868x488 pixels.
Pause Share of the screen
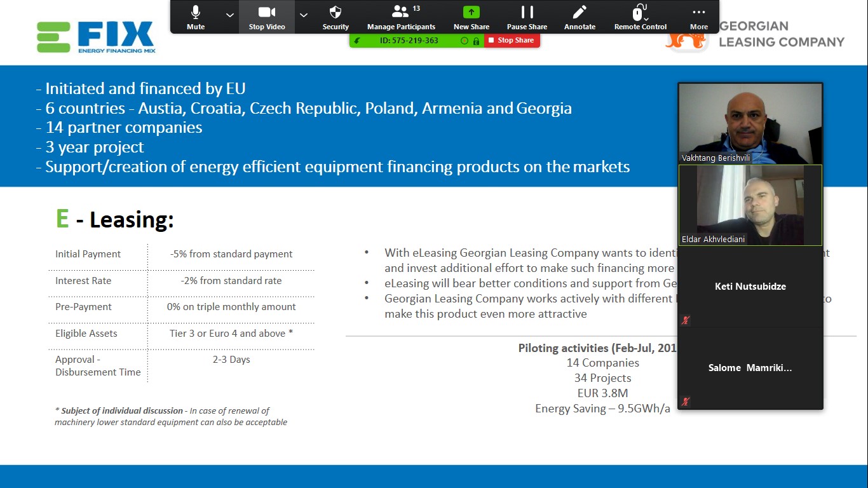tap(527, 17)
